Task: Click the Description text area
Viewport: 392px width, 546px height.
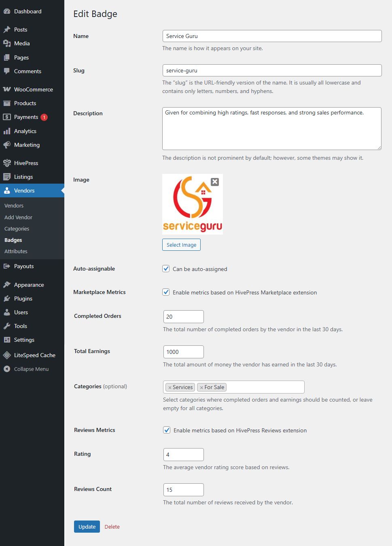Action: 272,129
